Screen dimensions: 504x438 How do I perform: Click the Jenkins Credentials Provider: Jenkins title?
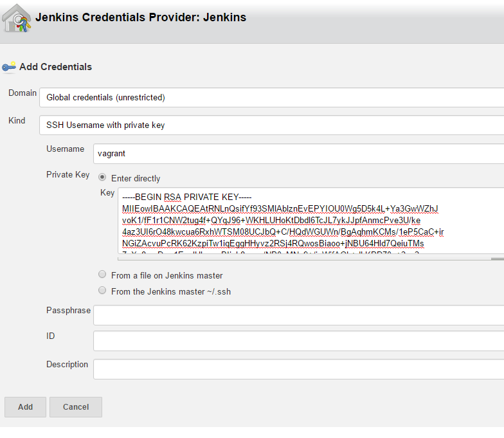pos(141,17)
